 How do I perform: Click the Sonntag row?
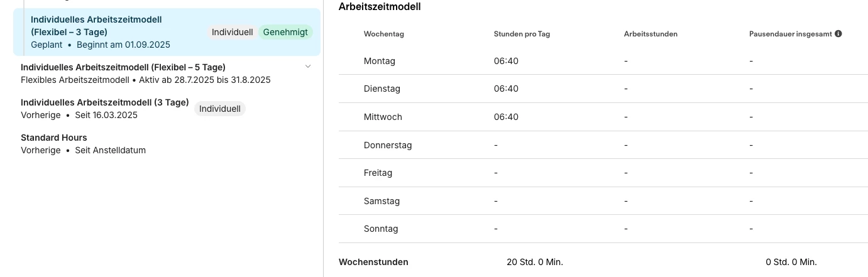381,229
